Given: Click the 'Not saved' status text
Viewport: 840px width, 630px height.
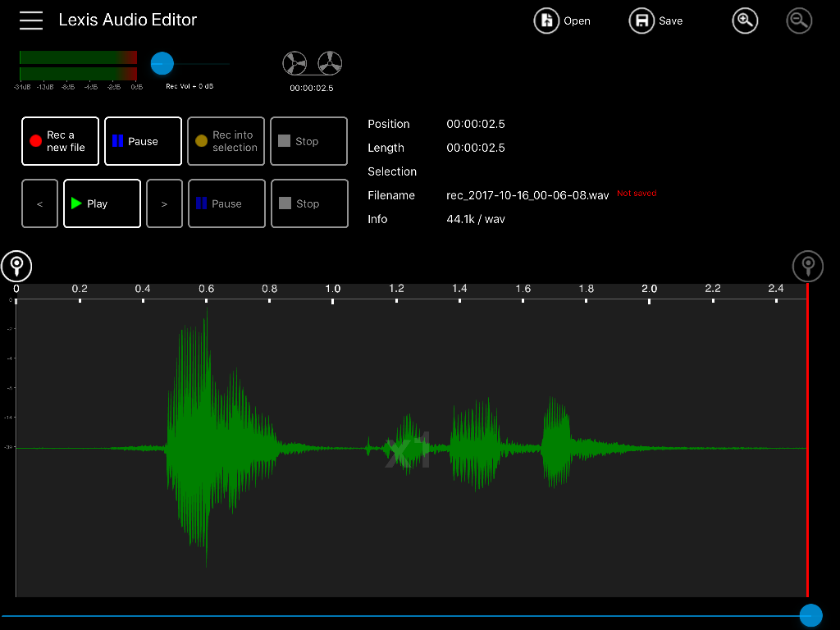Looking at the screenshot, I should [637, 194].
